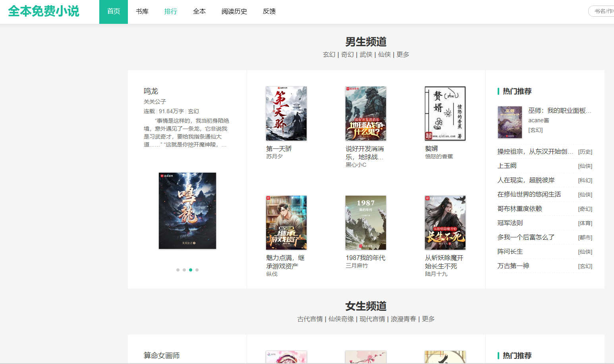The height and width of the screenshot is (364, 614).
Task: Select 仙侠奇缘 under 女生频道
Action: click(341, 319)
